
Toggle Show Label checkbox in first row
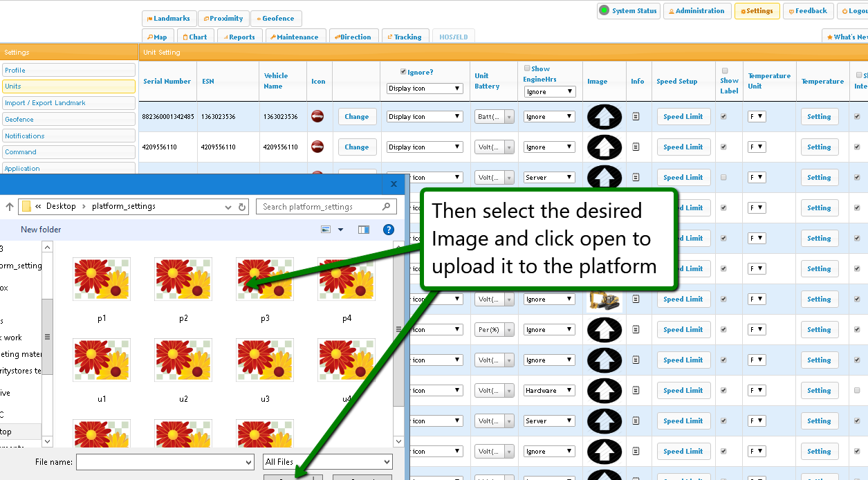[723, 117]
